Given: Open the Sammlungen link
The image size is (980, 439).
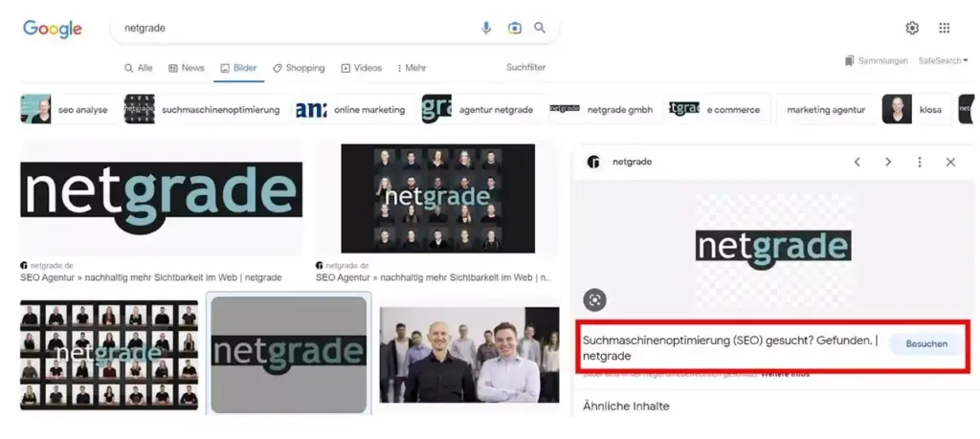Looking at the screenshot, I should [876, 60].
